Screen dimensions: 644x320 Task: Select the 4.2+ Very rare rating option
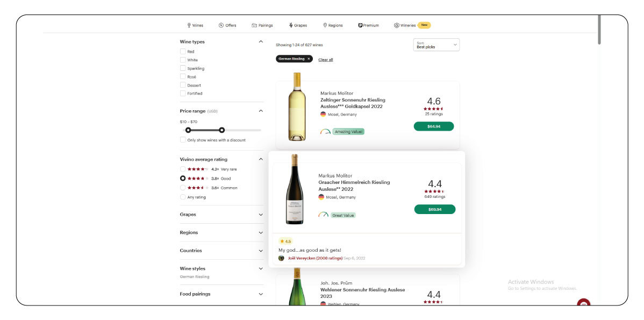click(x=183, y=169)
